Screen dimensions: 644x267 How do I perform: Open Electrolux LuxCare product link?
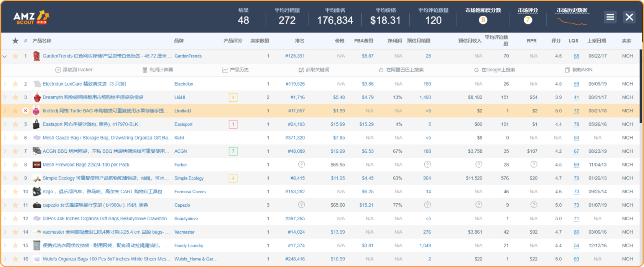84,84
